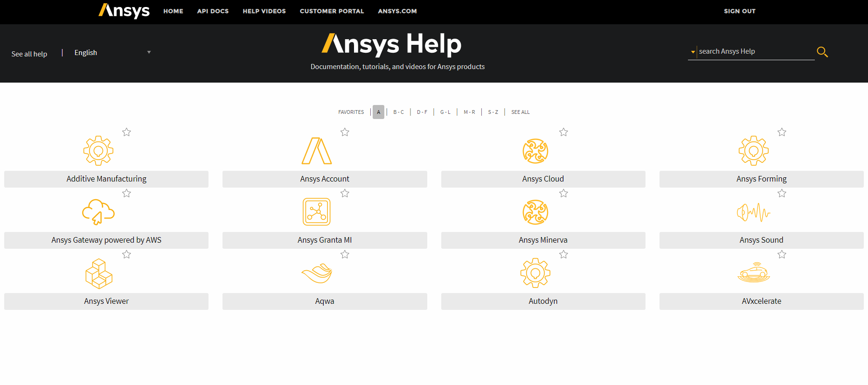Expand the search filter dropdown arrow
The width and height of the screenshot is (868, 385).
[x=693, y=52]
